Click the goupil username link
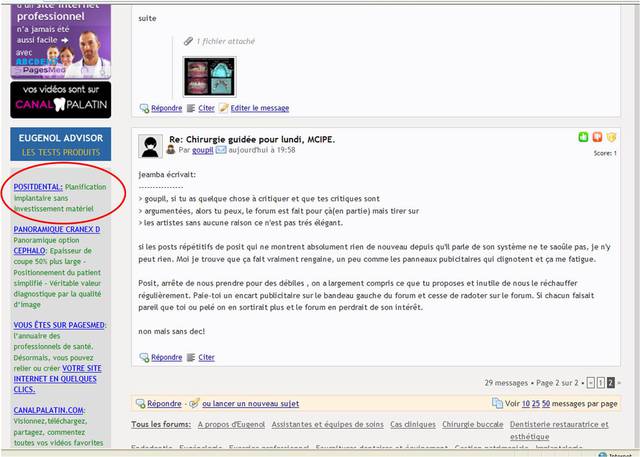 (x=202, y=150)
